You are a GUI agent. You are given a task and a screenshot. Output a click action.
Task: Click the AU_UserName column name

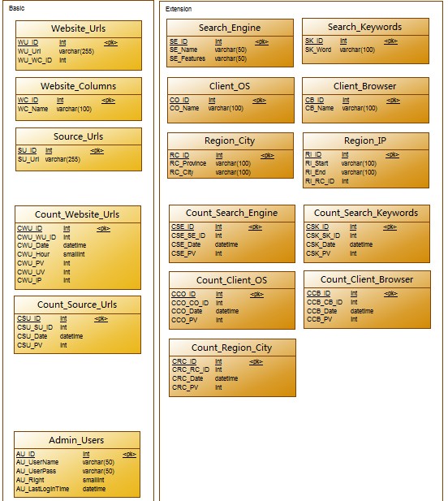click(37, 462)
